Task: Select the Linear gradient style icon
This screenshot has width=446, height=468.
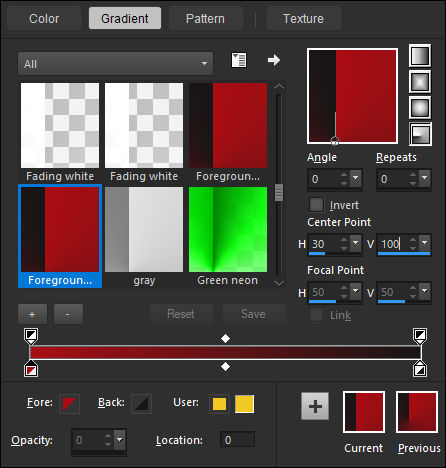Action: click(x=420, y=56)
